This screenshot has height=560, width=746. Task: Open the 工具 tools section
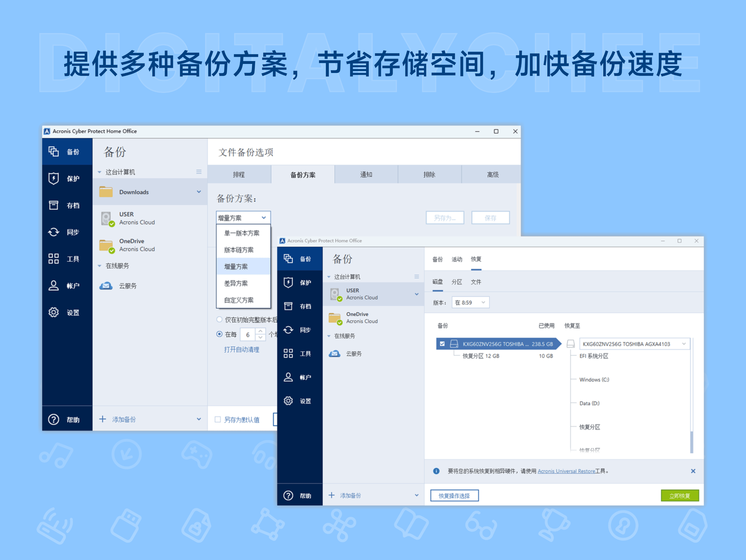pos(54,259)
